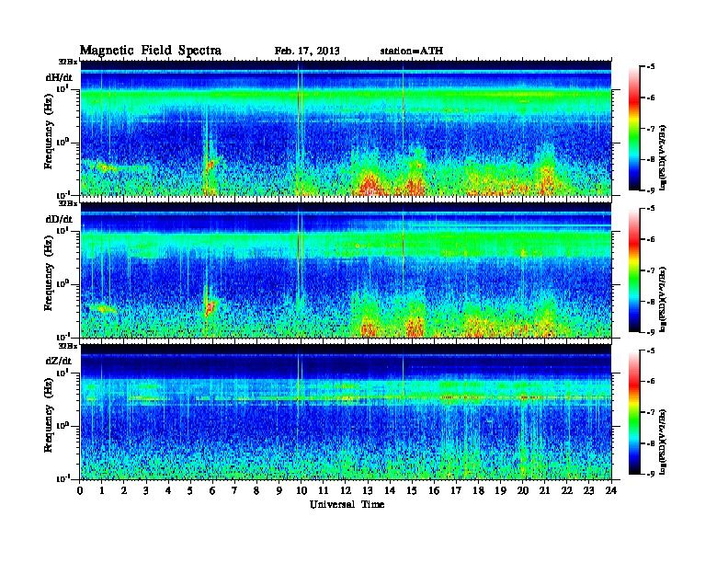Click hour "13" on the time axis
Image resolution: width=728 pixels, height=563 pixels.
[x=368, y=490]
